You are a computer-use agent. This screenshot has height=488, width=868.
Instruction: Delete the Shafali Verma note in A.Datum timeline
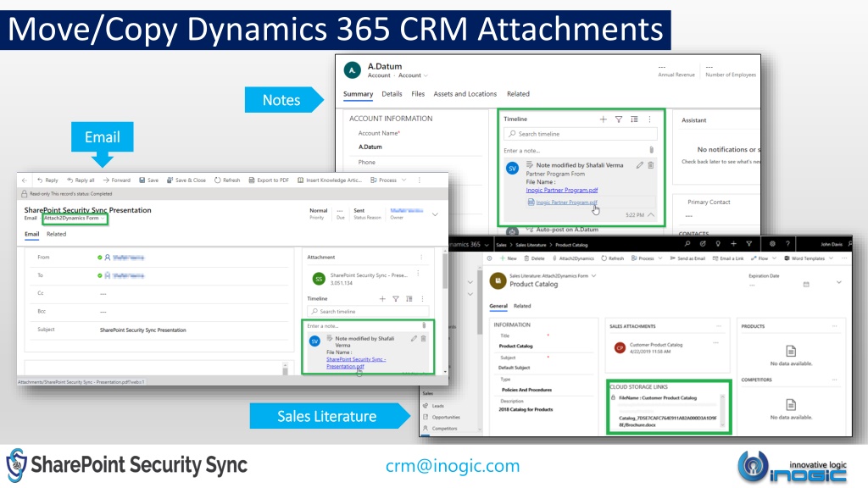click(651, 165)
